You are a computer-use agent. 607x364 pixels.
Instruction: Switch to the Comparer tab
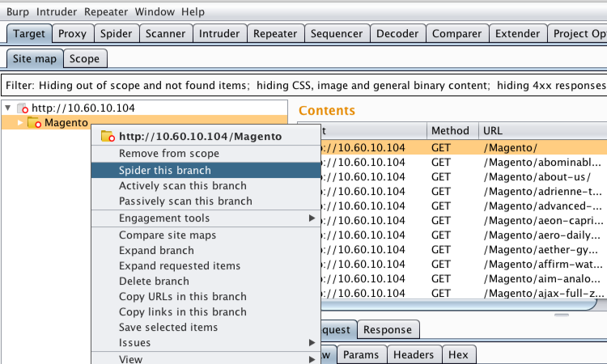457,34
